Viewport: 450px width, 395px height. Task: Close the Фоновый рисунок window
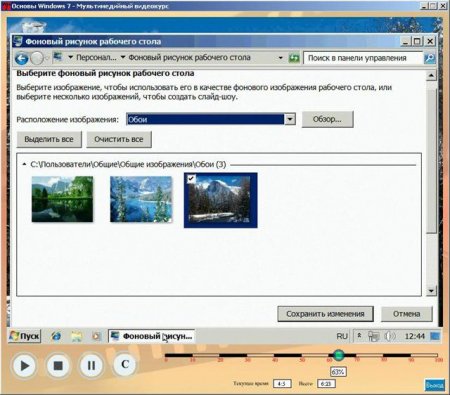click(430, 41)
